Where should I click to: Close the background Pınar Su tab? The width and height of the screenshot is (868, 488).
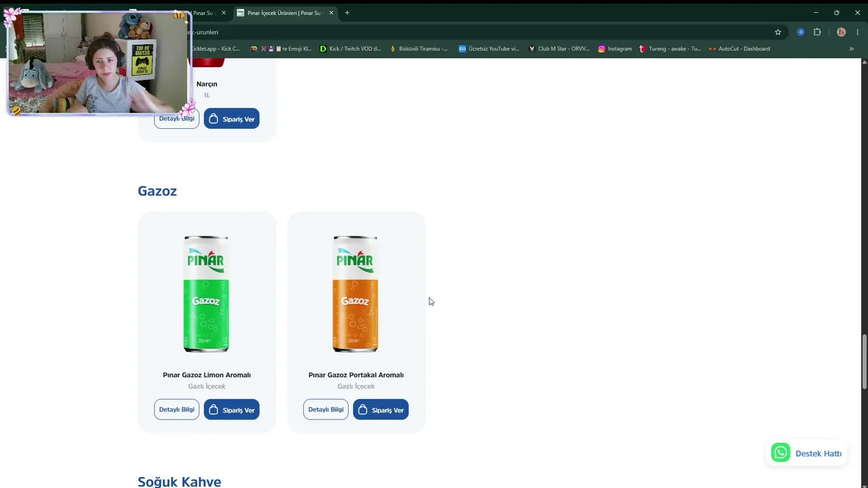pos(224,13)
